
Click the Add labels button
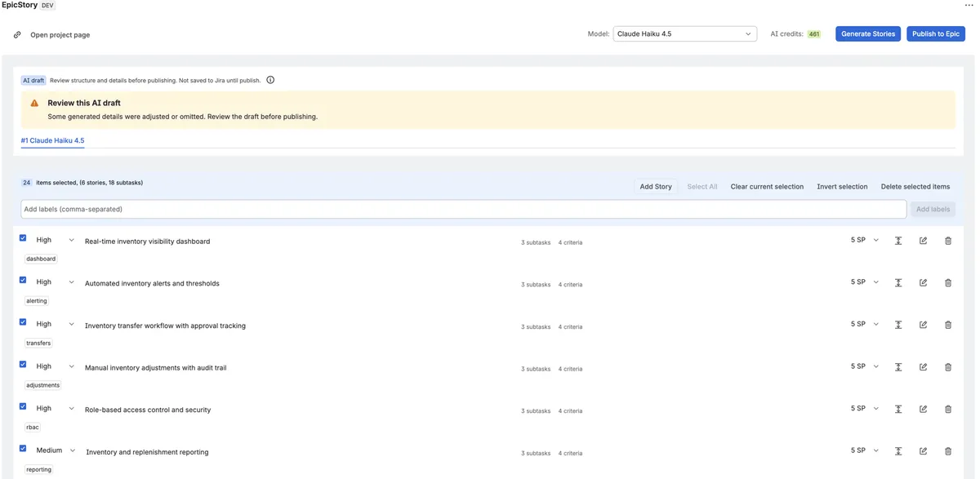coord(933,210)
